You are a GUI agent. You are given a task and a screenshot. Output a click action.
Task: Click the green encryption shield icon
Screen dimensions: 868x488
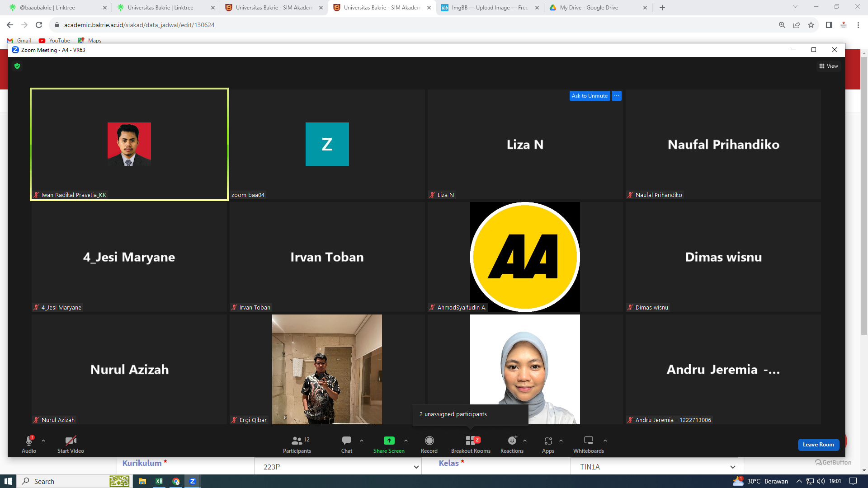(x=17, y=66)
